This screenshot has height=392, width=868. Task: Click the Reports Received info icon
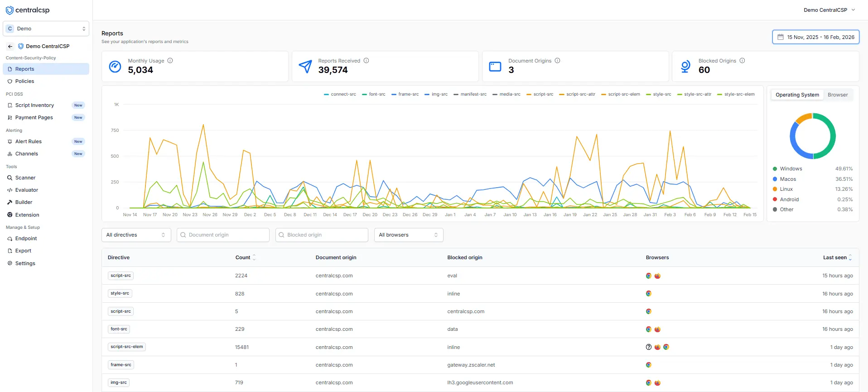(366, 61)
